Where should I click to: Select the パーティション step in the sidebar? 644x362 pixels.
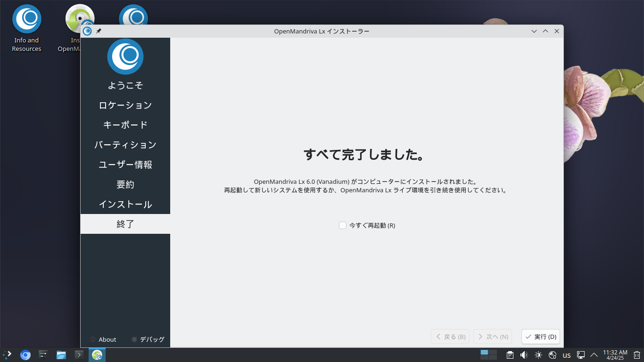point(125,145)
